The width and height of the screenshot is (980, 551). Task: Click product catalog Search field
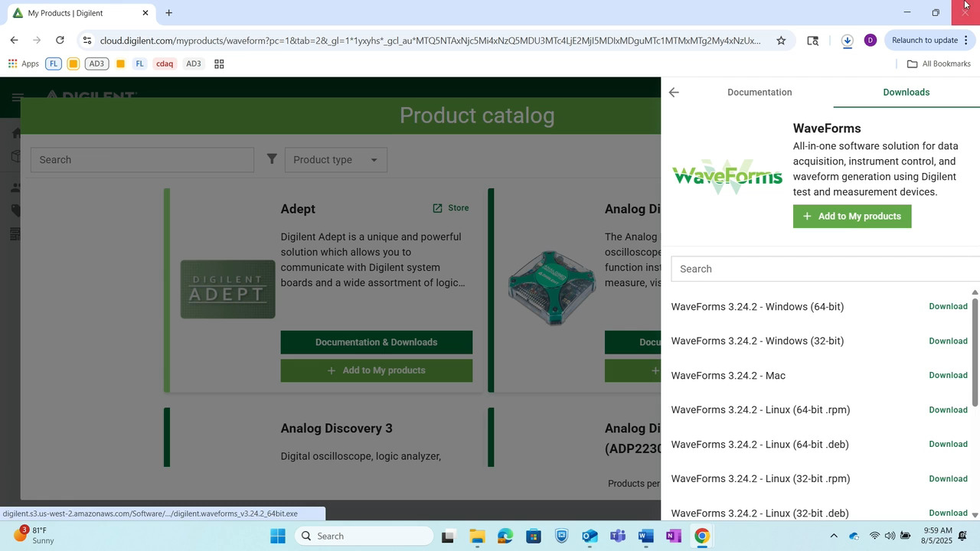coord(142,160)
